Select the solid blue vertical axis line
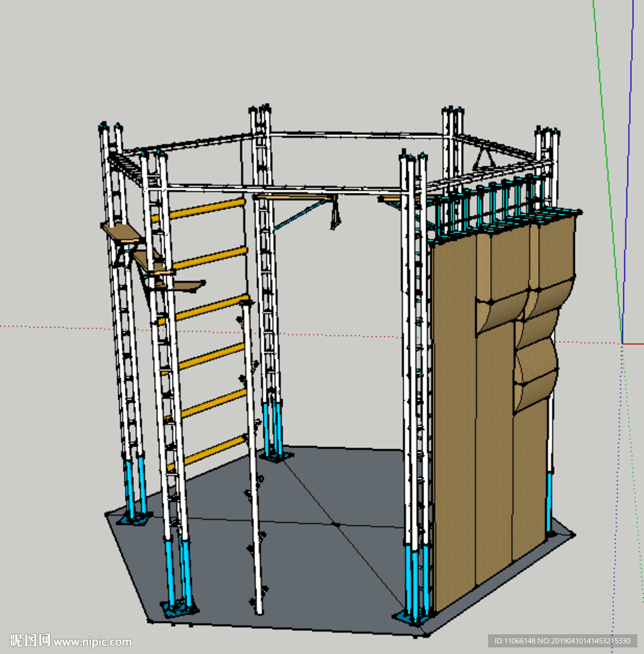This screenshot has width=644, height=654. pyautogui.click(x=628, y=171)
